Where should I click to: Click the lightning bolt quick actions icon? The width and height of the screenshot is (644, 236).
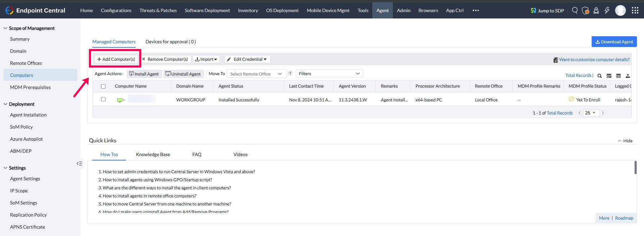pyautogui.click(x=607, y=10)
